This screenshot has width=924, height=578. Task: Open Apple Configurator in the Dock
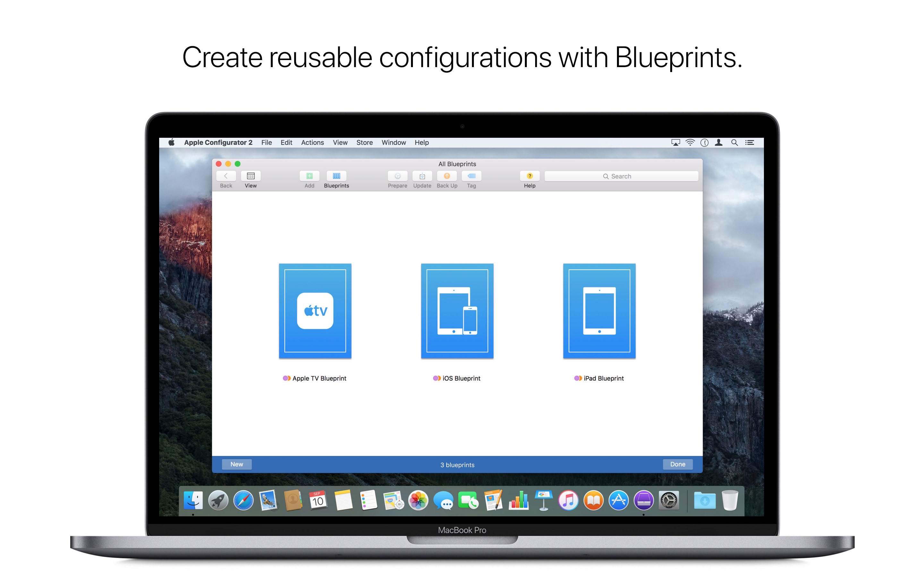click(x=644, y=500)
